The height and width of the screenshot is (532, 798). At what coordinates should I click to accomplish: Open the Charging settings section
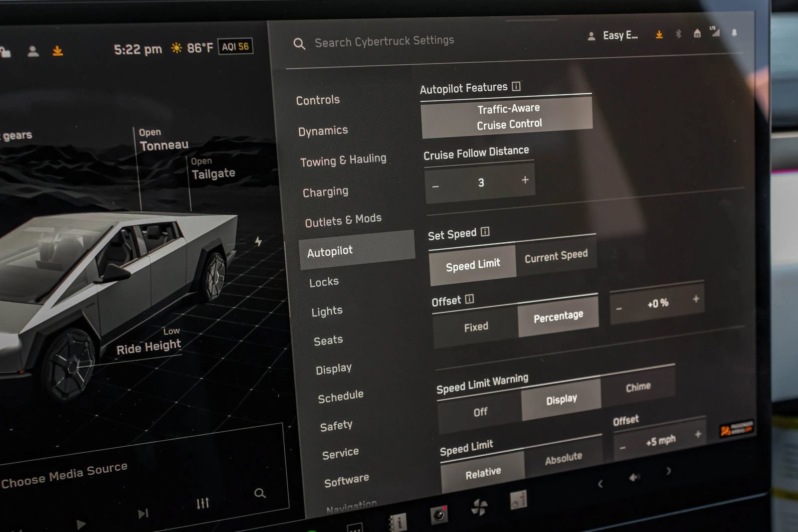(325, 192)
